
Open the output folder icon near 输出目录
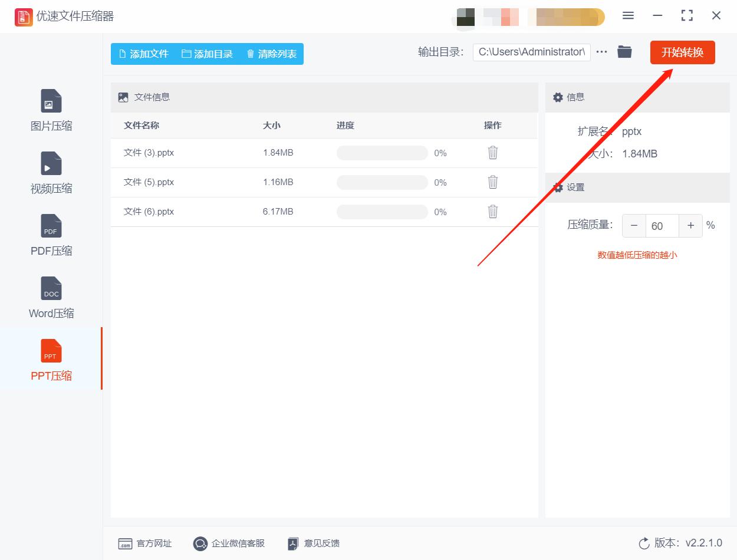tap(624, 52)
